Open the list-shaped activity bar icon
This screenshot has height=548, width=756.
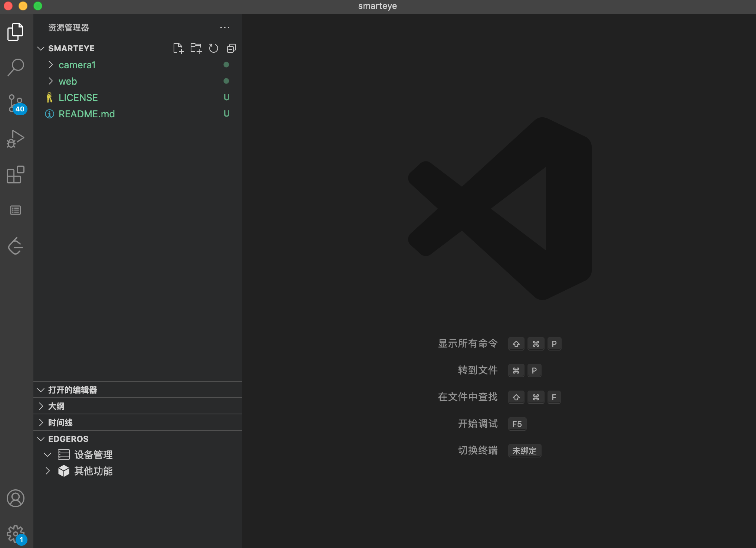[16, 210]
